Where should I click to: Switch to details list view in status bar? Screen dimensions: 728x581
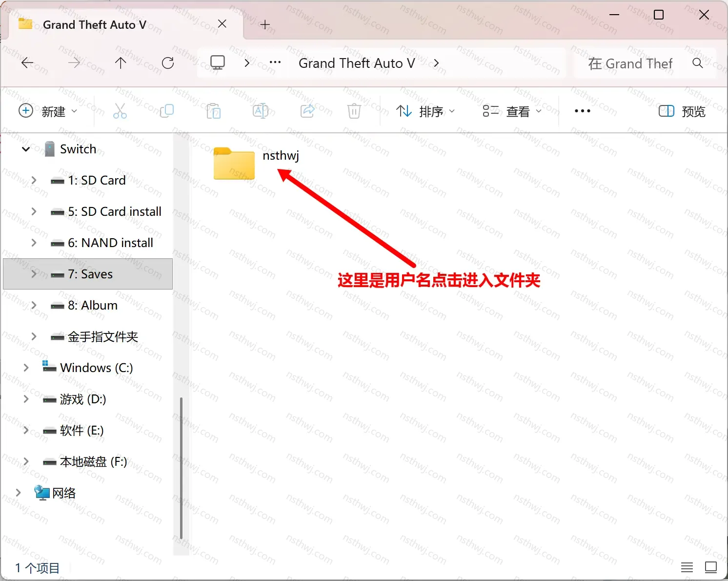tap(687, 567)
